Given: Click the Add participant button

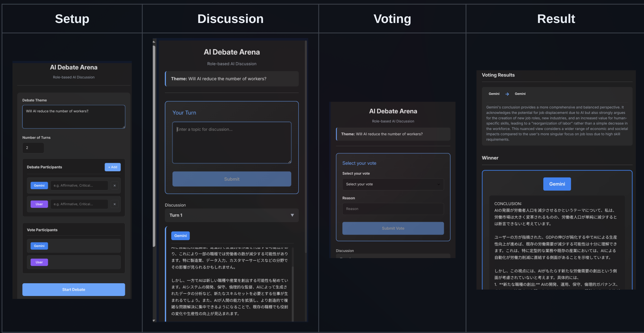Looking at the screenshot, I should point(113,167).
